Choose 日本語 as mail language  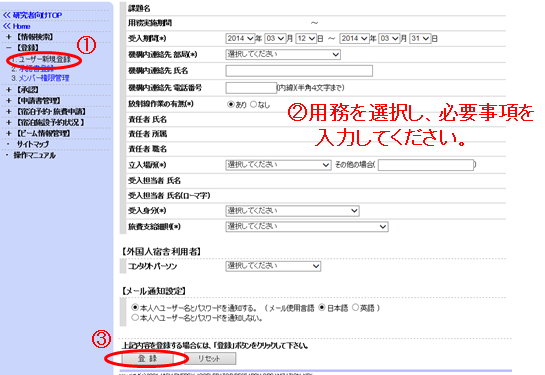322,308
